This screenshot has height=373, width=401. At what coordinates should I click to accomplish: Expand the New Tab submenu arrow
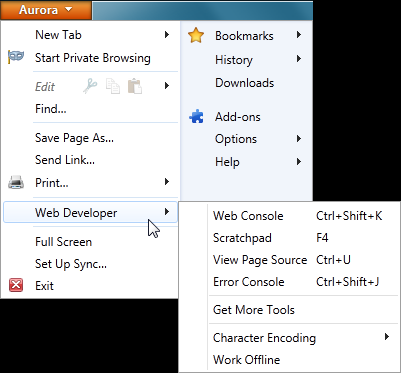pos(167,35)
